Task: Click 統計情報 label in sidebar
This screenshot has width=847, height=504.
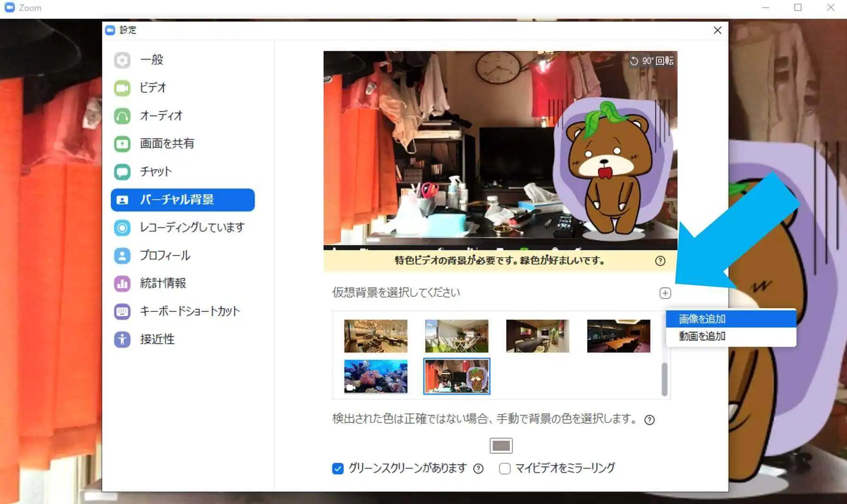Action: 163,283
